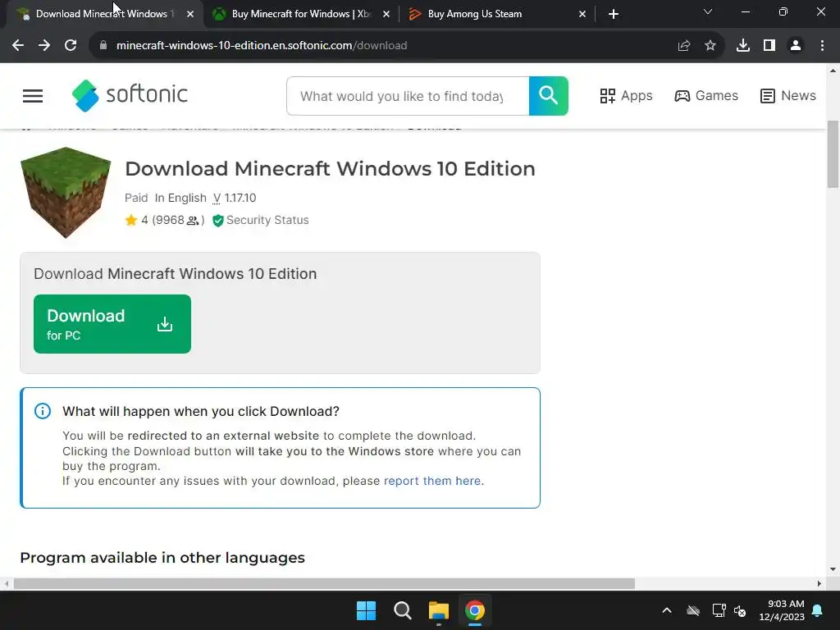Screen dimensions: 840x630
Task: Expand the tab search chevron
Action: point(708,11)
